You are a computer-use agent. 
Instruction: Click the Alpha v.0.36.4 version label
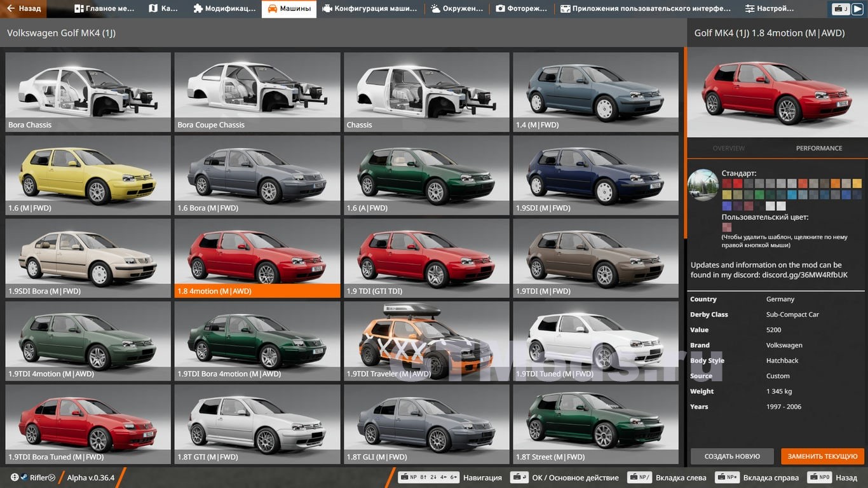coord(91,477)
